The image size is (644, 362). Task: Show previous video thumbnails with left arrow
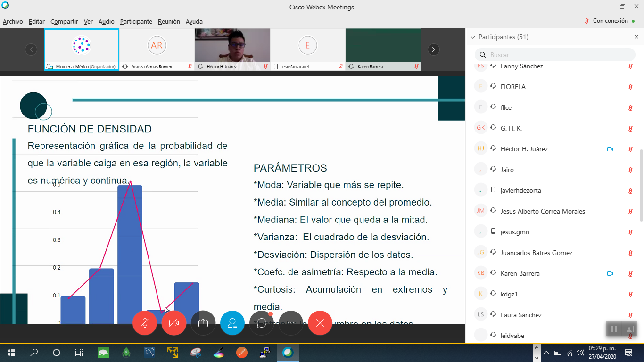click(x=31, y=49)
